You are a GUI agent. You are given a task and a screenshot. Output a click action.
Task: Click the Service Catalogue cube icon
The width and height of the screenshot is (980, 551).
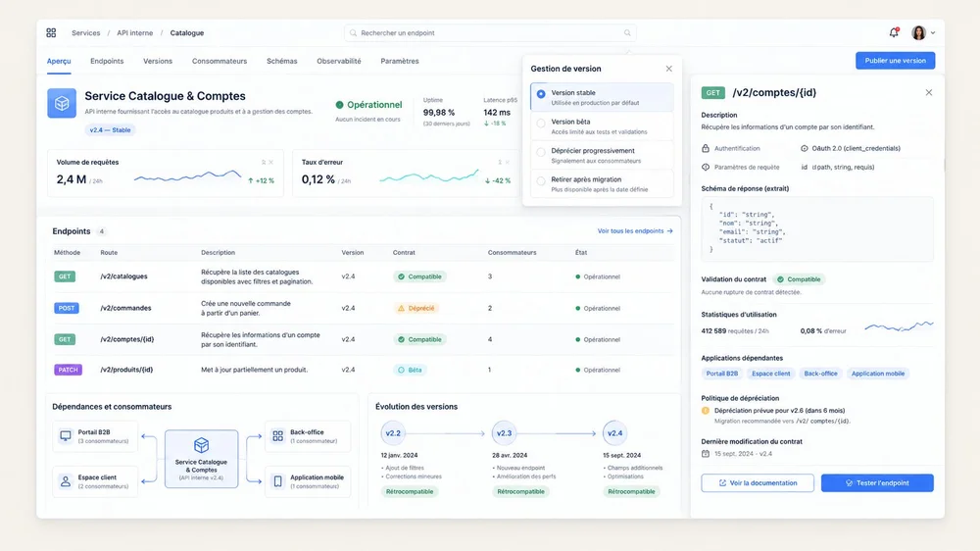62,103
